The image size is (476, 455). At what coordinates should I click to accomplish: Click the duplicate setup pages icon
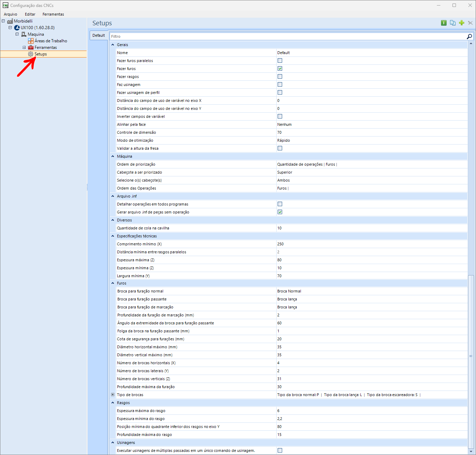[452, 23]
